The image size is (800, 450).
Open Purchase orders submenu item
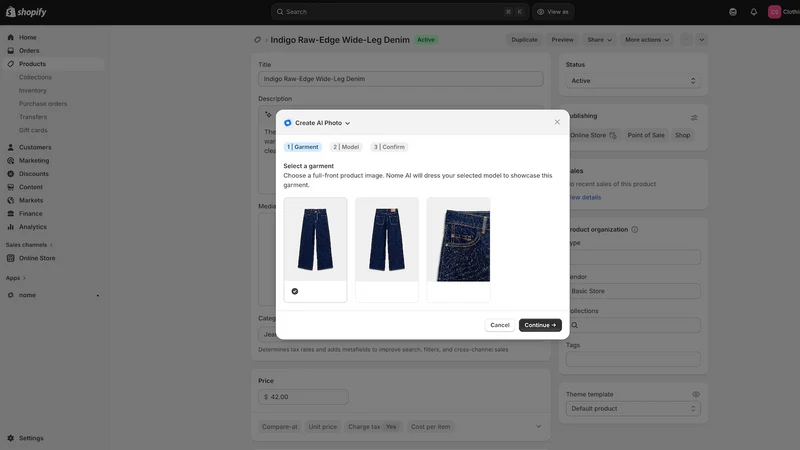(43, 104)
